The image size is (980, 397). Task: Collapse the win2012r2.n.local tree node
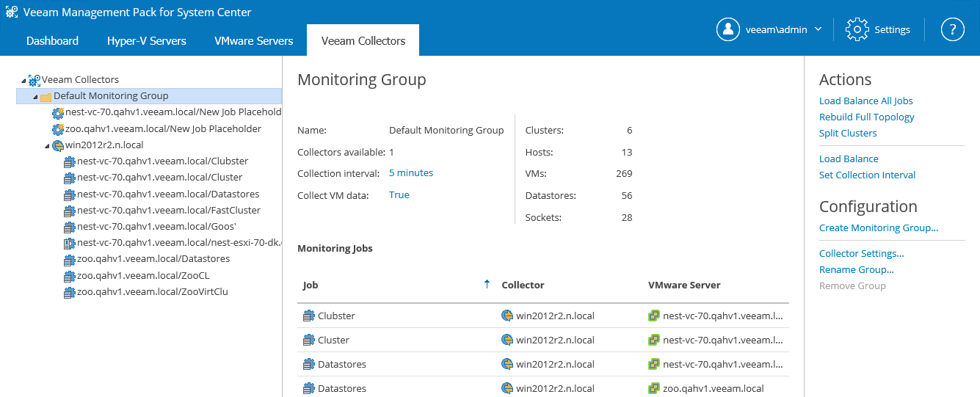(x=47, y=145)
